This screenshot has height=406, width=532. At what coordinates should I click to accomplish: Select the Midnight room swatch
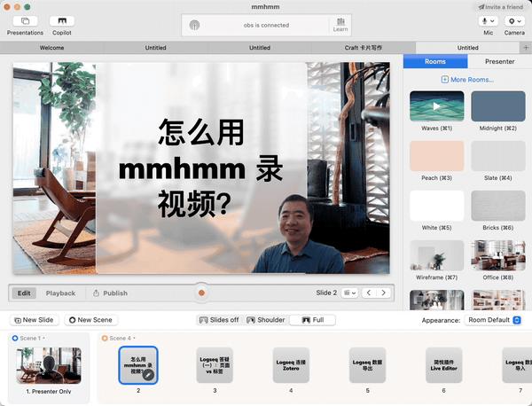pos(498,106)
